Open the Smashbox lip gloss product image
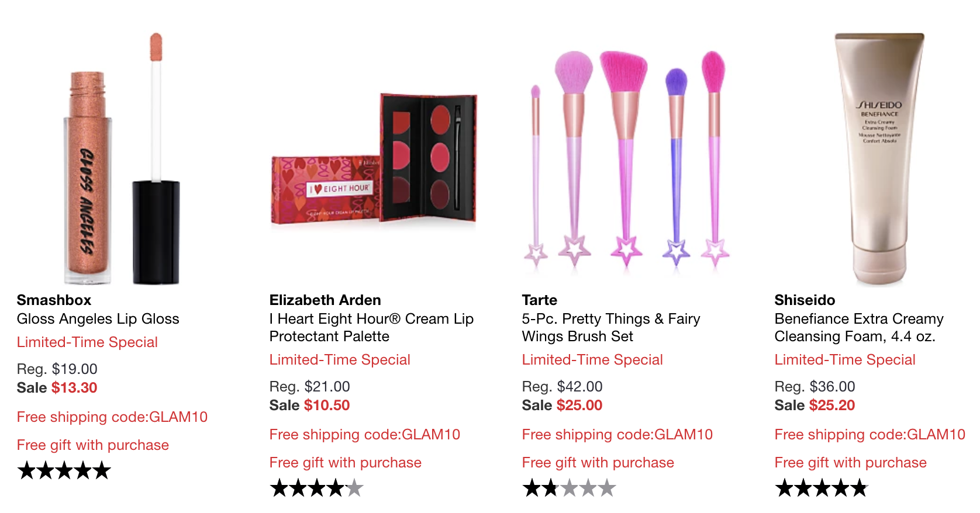The width and height of the screenshot is (980, 513). point(122,158)
